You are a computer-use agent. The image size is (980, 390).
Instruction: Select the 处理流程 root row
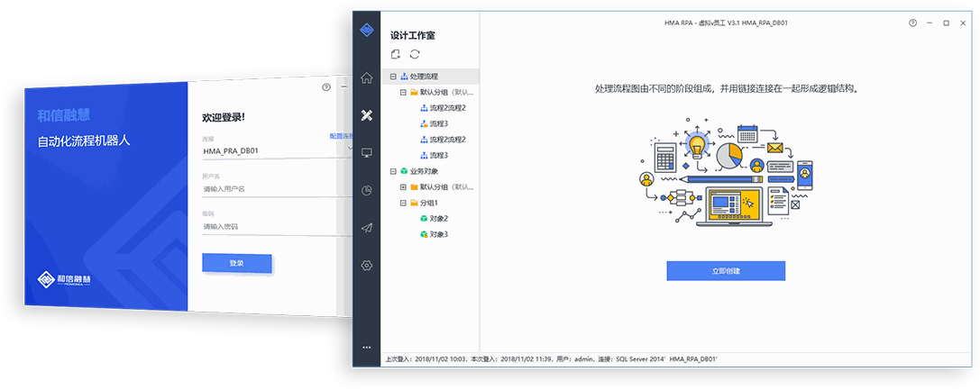pyautogui.click(x=431, y=77)
